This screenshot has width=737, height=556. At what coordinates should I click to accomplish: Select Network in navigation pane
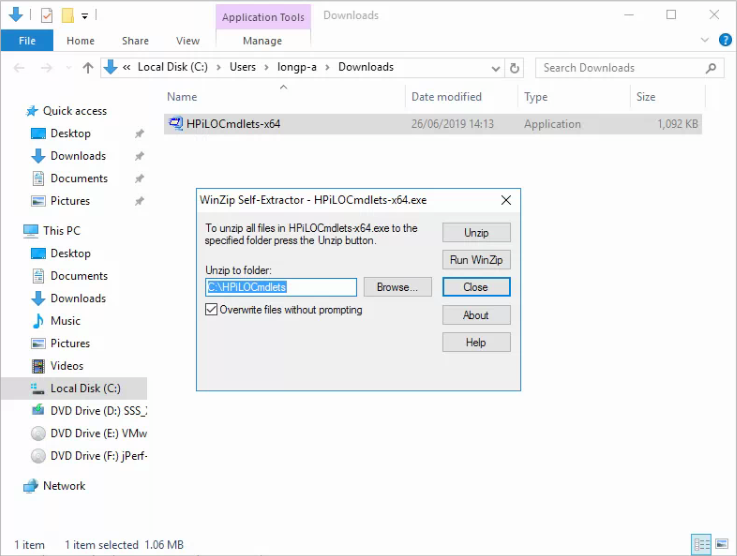tap(64, 486)
